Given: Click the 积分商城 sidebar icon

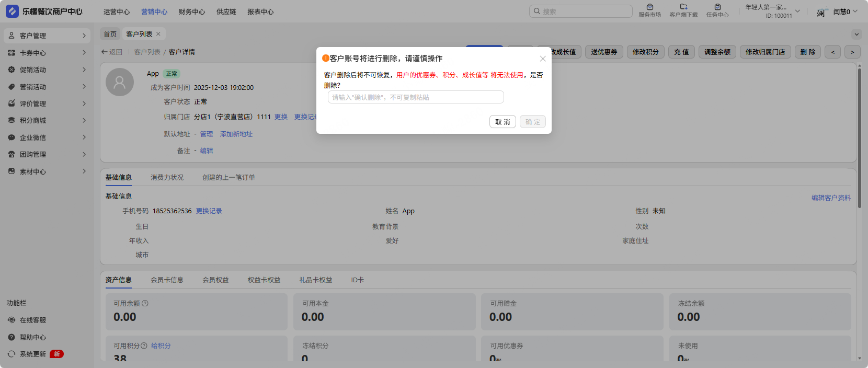Looking at the screenshot, I should pyautogui.click(x=12, y=120).
